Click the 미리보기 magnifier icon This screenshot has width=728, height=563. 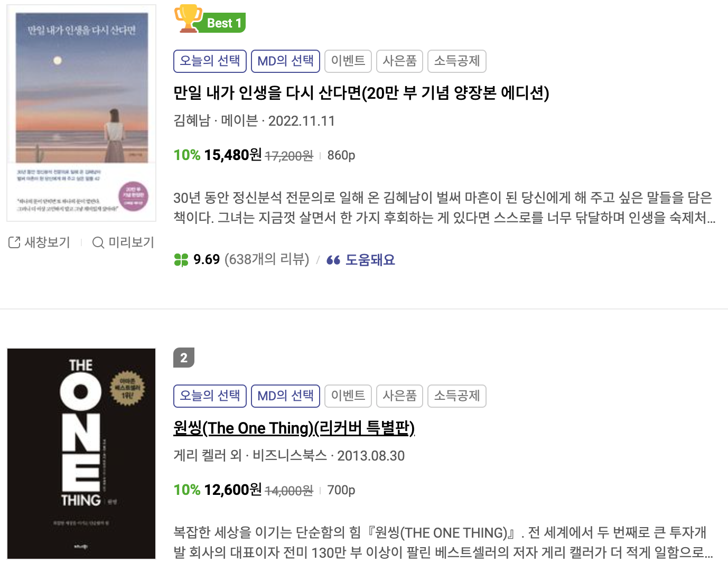click(98, 242)
